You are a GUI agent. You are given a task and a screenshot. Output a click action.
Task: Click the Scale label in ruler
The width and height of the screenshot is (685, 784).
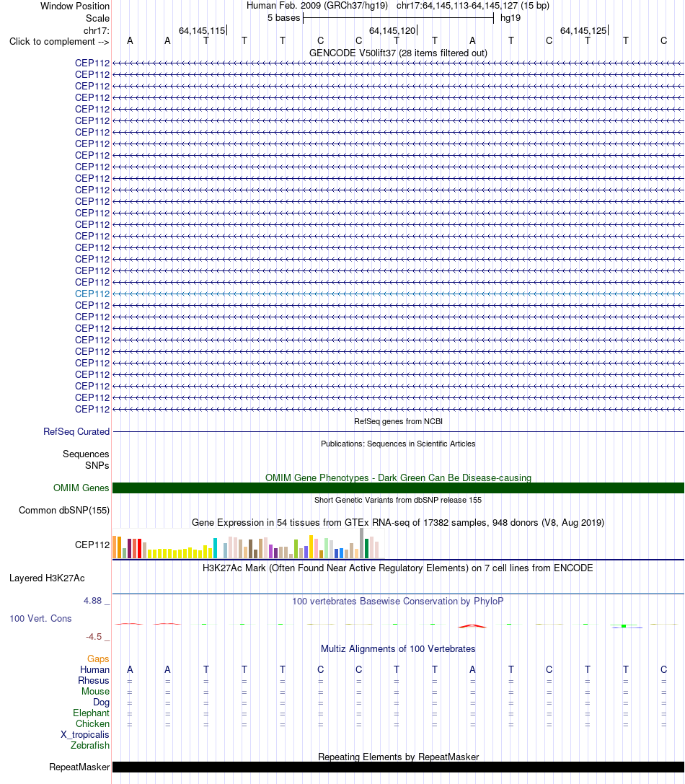97,19
